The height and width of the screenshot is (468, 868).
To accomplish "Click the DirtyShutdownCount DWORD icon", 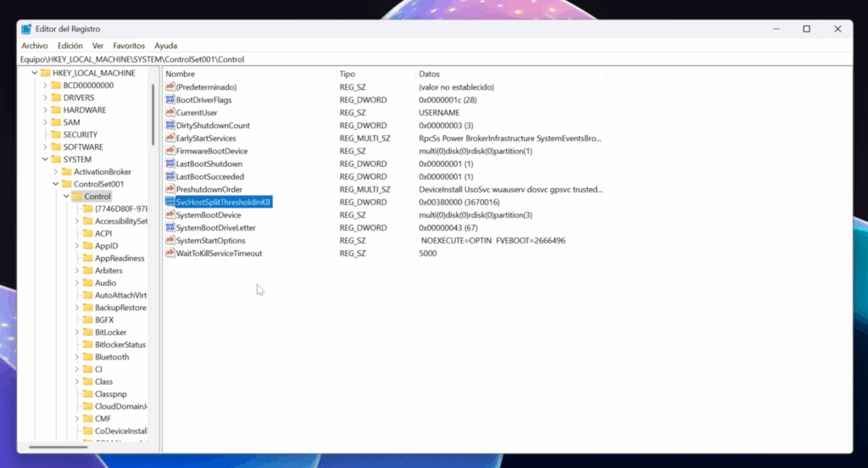I will (170, 125).
